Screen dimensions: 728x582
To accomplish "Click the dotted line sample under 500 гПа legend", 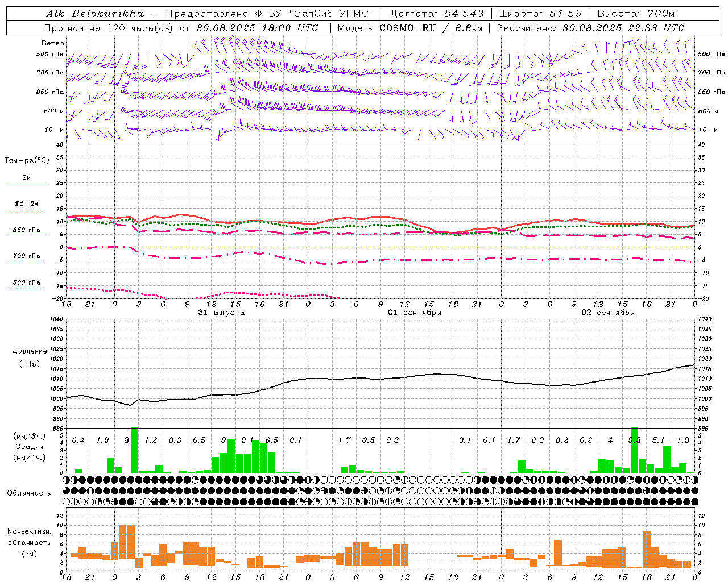I will [x=26, y=289].
